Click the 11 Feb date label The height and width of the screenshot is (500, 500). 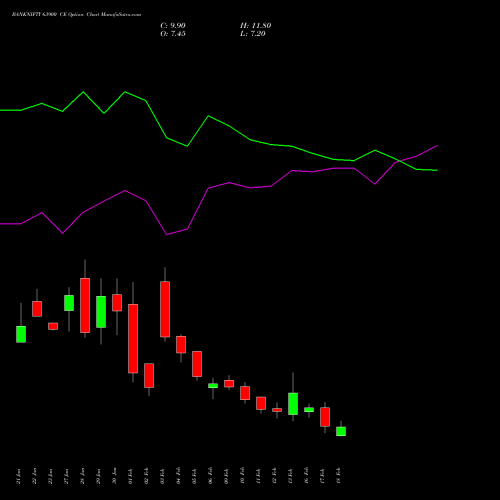(259, 476)
